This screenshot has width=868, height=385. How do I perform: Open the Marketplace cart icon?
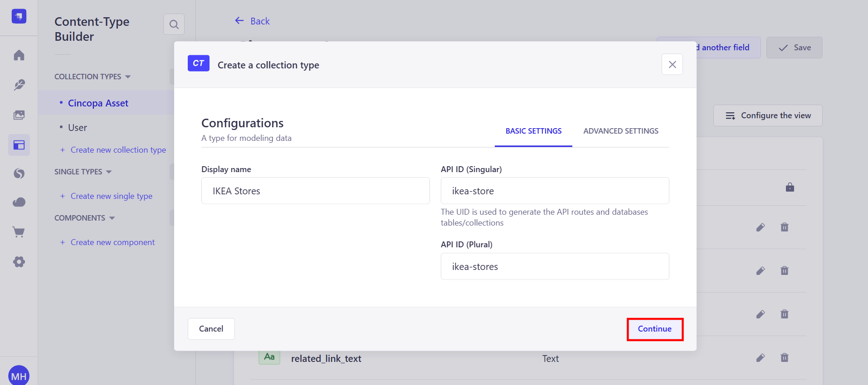pyautogui.click(x=19, y=232)
